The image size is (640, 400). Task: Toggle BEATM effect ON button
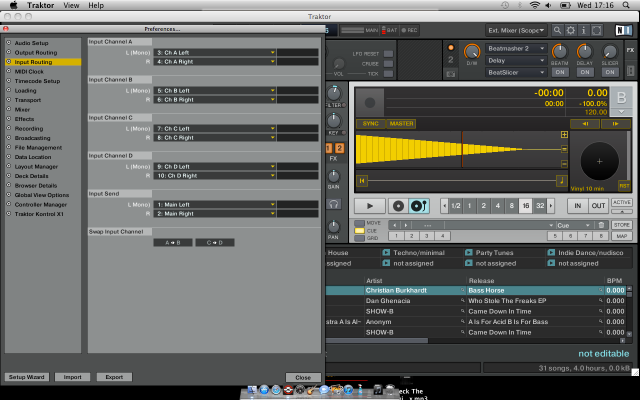(560, 72)
